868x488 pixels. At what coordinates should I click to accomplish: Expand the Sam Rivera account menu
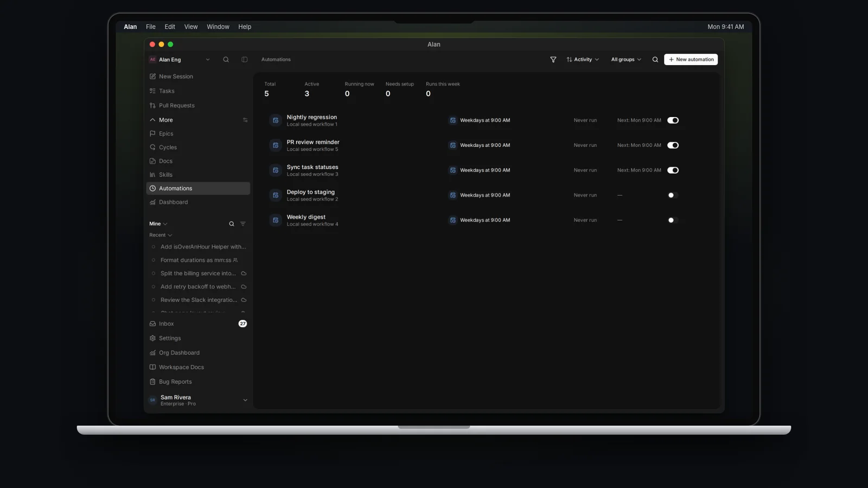pyautogui.click(x=198, y=400)
